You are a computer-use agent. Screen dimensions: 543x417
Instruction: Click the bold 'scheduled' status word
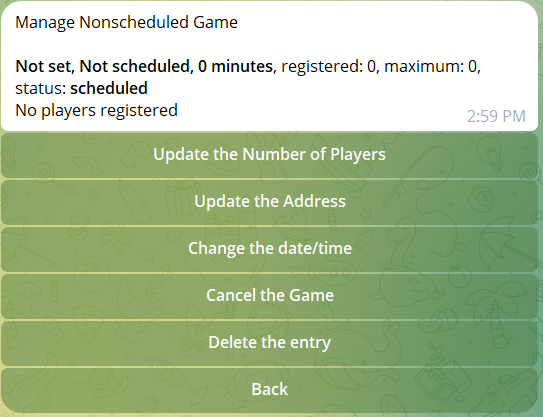click(109, 88)
